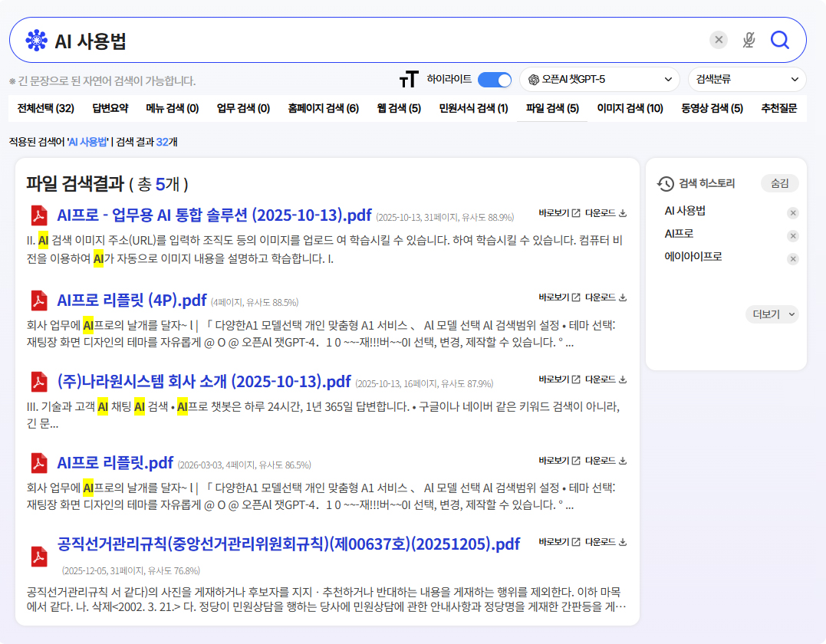Toggle the 하이라이트 switch off
Image resolution: width=826 pixels, height=644 pixels.
(494, 79)
